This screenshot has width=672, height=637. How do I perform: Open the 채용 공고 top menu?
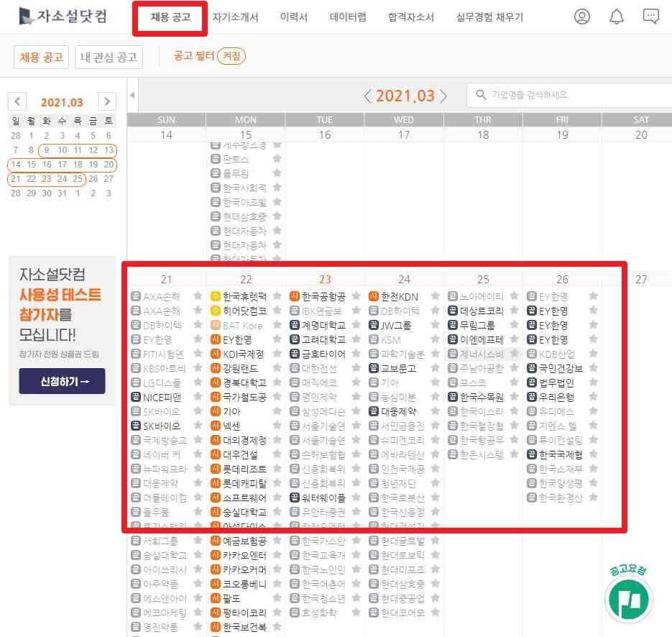tap(170, 17)
